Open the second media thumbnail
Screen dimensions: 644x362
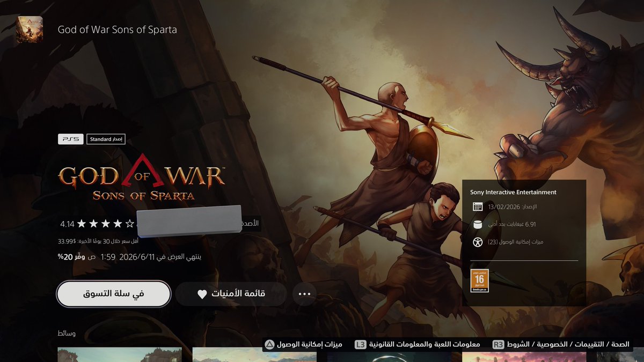[x=254, y=354]
